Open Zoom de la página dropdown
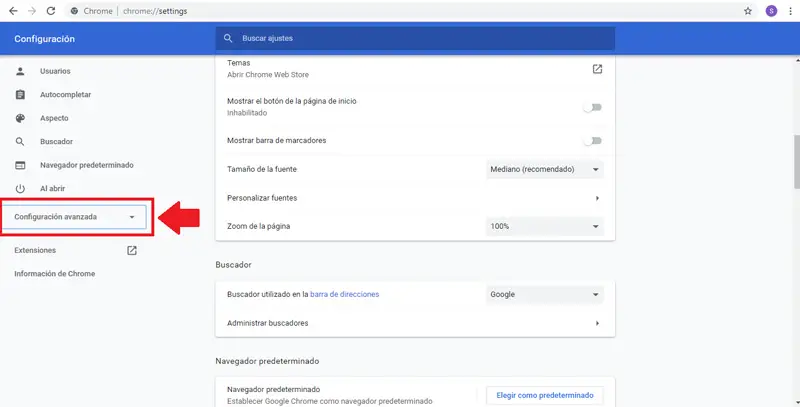Screen dimensions: 800x407 pos(545,226)
